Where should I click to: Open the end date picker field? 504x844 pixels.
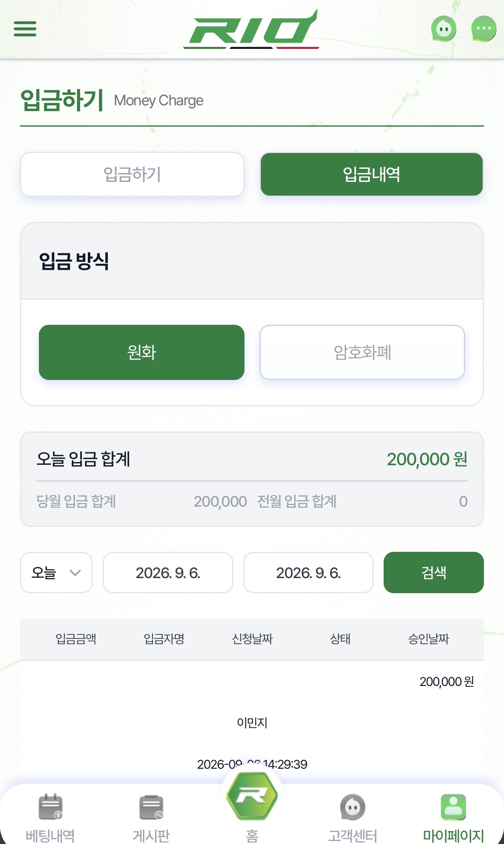click(308, 572)
